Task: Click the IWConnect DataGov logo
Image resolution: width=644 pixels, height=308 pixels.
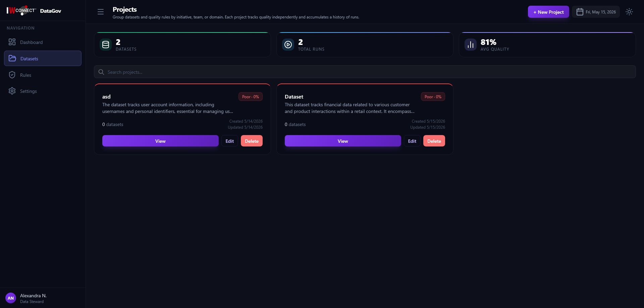Action: (x=34, y=10)
